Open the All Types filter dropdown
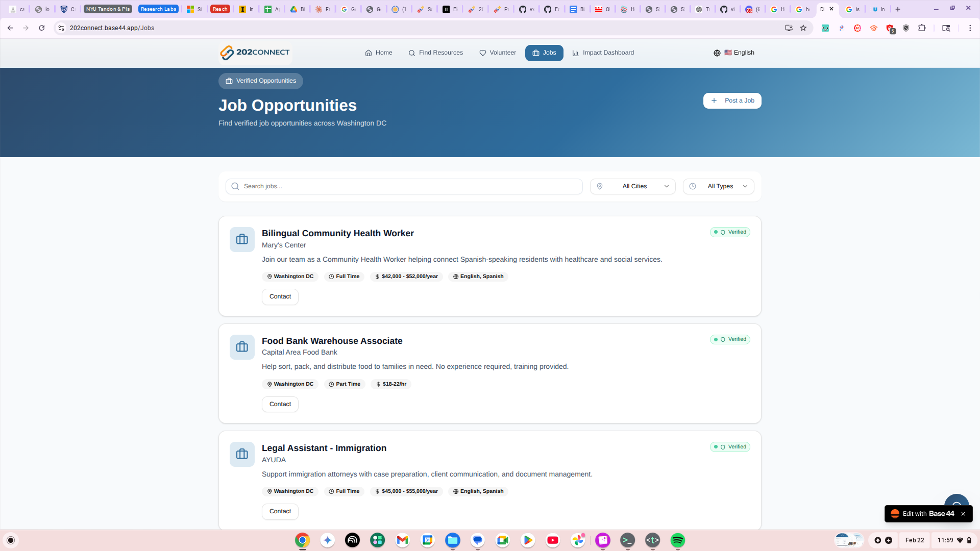The height and width of the screenshot is (551, 980). [718, 186]
